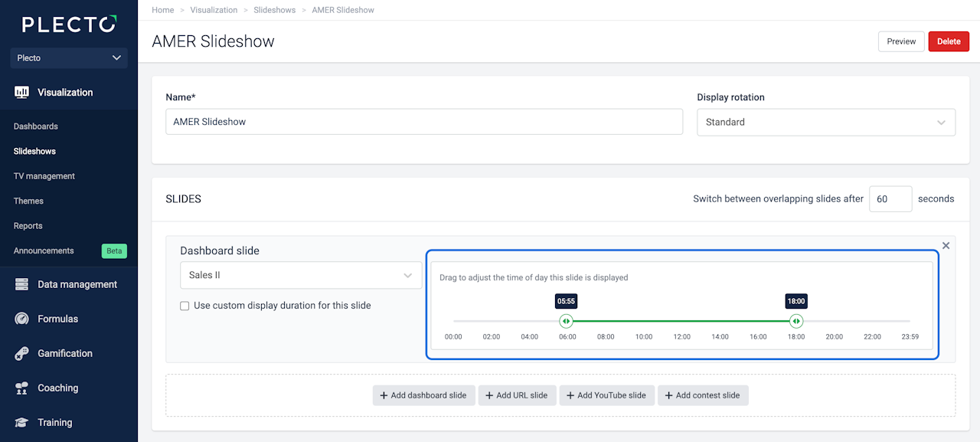Image resolution: width=980 pixels, height=442 pixels.
Task: Click the Visualization chart icon
Action: pos(21,93)
